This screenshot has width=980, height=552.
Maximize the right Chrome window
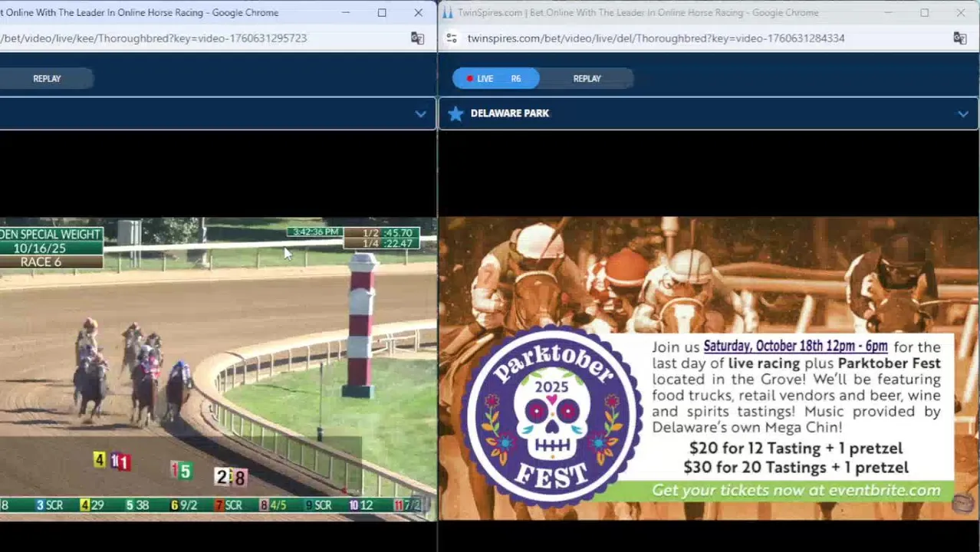click(x=925, y=13)
